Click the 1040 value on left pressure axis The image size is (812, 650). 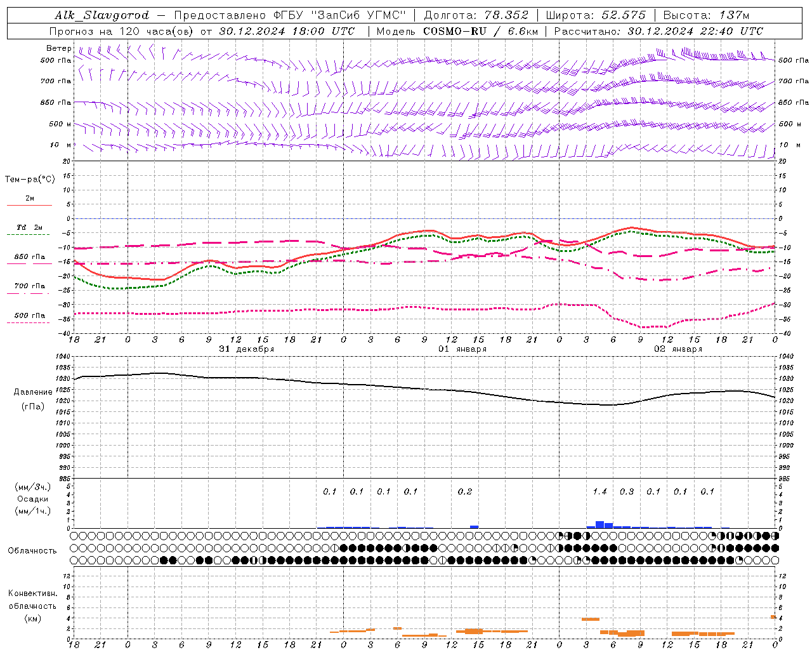coord(63,356)
